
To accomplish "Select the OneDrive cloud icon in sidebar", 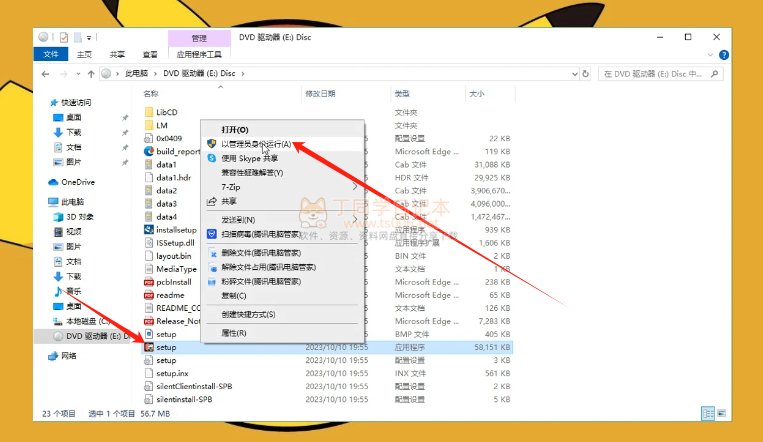I will tap(54, 182).
